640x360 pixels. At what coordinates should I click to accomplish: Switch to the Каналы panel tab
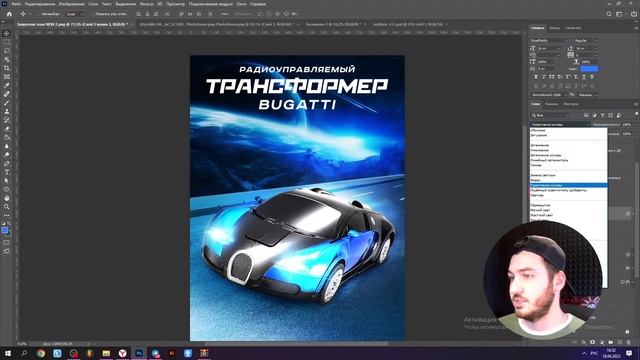[x=551, y=104]
